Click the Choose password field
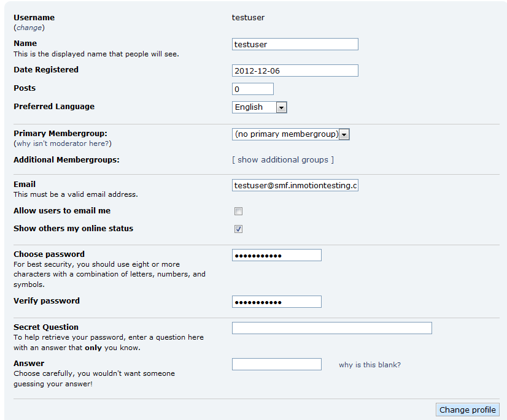Screen dimensions: 507x420 pos(276,255)
